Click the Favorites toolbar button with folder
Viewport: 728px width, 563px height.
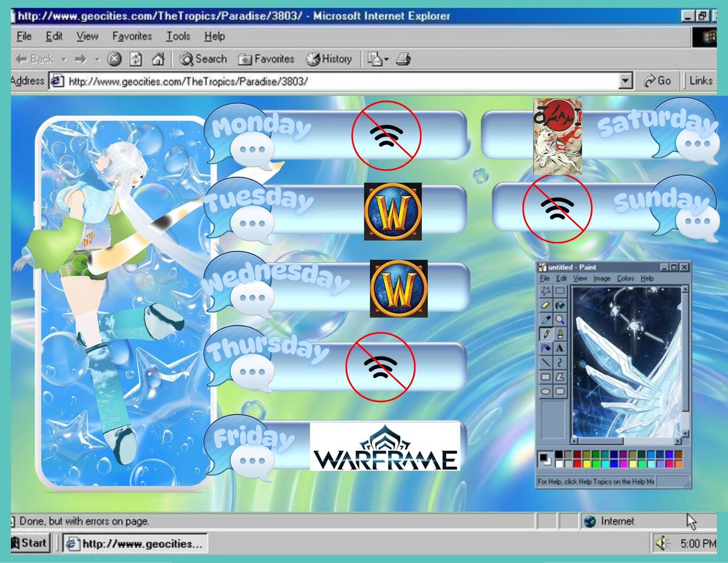click(x=267, y=59)
